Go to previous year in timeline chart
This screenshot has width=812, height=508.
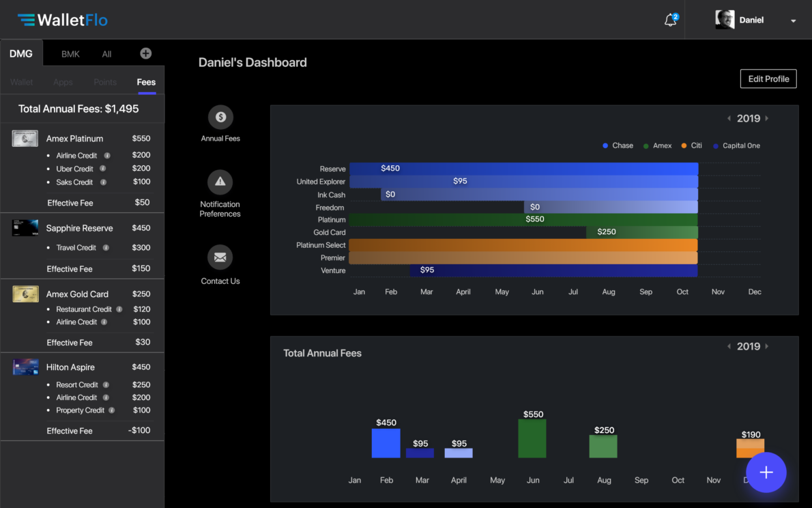point(729,118)
